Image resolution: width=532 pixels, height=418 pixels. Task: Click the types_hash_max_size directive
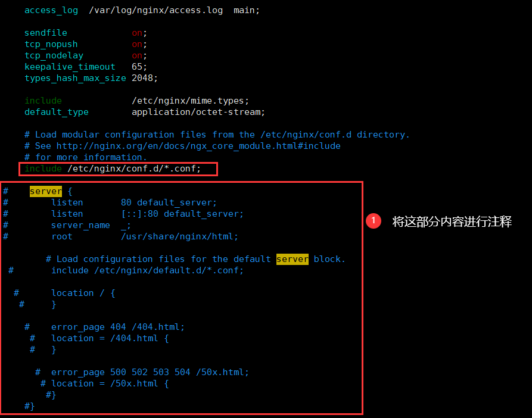75,79
